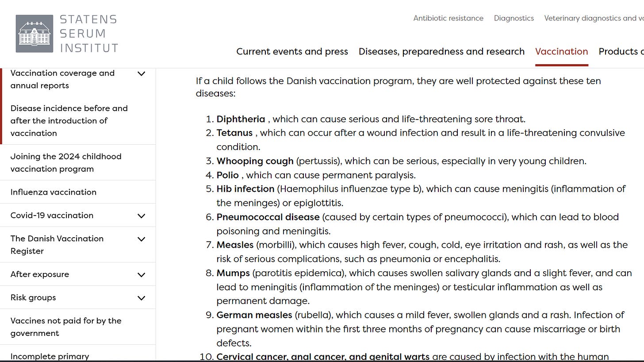
Task: Open Current events and press menu
Action: (x=292, y=51)
